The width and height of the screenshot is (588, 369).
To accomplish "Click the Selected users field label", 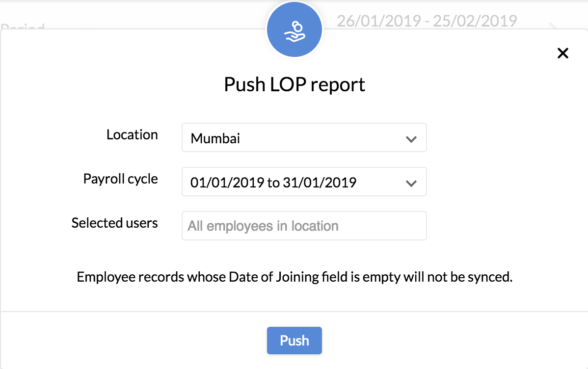I will pyautogui.click(x=114, y=223).
